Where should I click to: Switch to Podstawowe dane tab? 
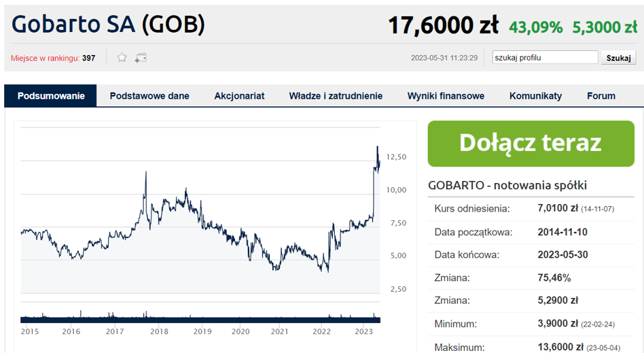(149, 96)
